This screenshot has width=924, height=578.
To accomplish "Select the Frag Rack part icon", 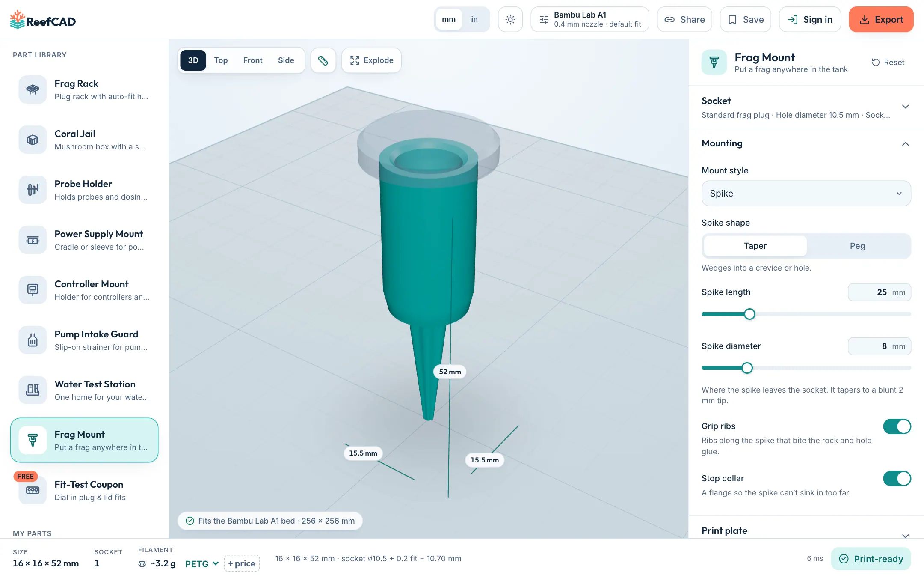I will click(x=33, y=89).
